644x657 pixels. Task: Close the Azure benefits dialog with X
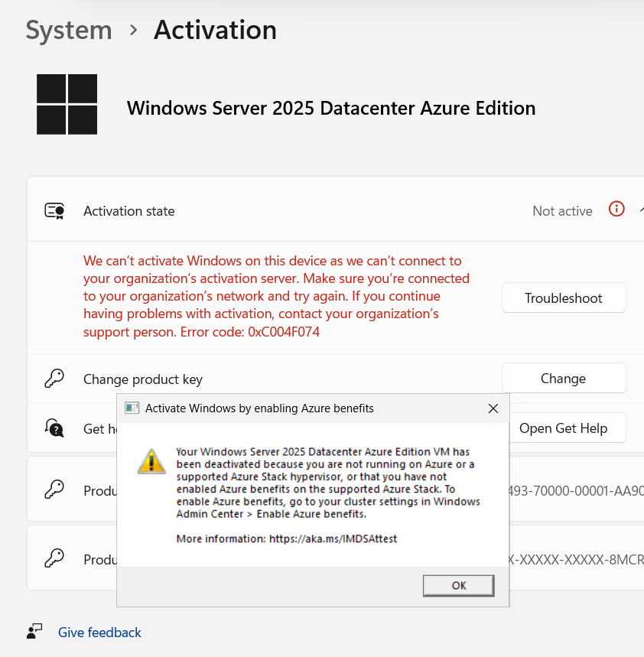493,408
